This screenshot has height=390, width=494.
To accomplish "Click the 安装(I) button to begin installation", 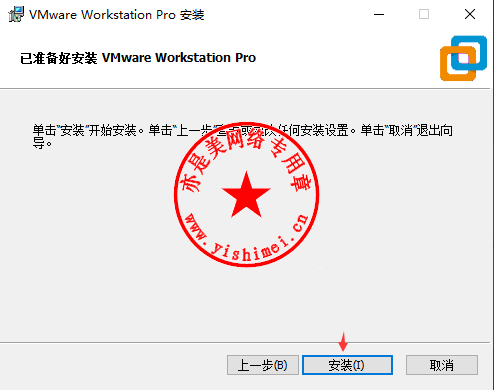I will [x=347, y=365].
